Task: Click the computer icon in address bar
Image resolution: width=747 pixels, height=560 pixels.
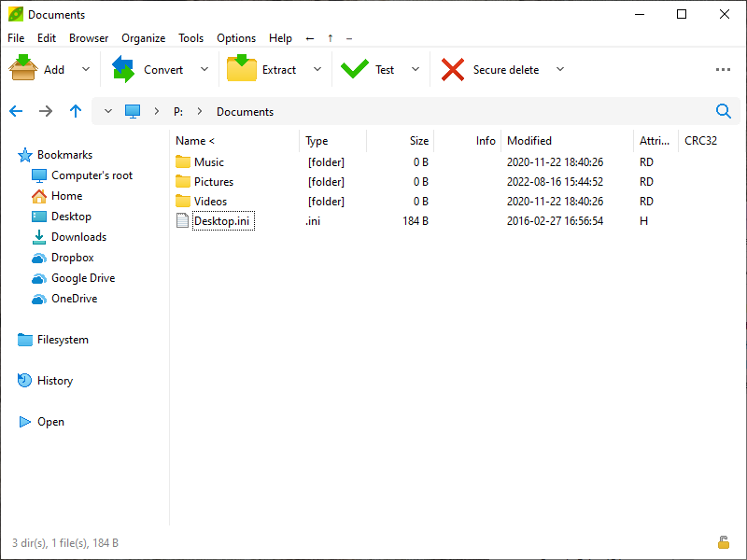Action: pos(133,111)
